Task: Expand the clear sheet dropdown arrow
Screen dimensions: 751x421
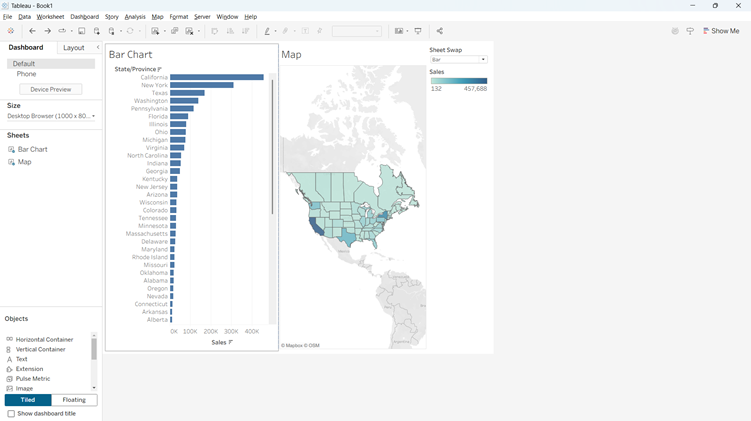Action: pyautogui.click(x=199, y=31)
